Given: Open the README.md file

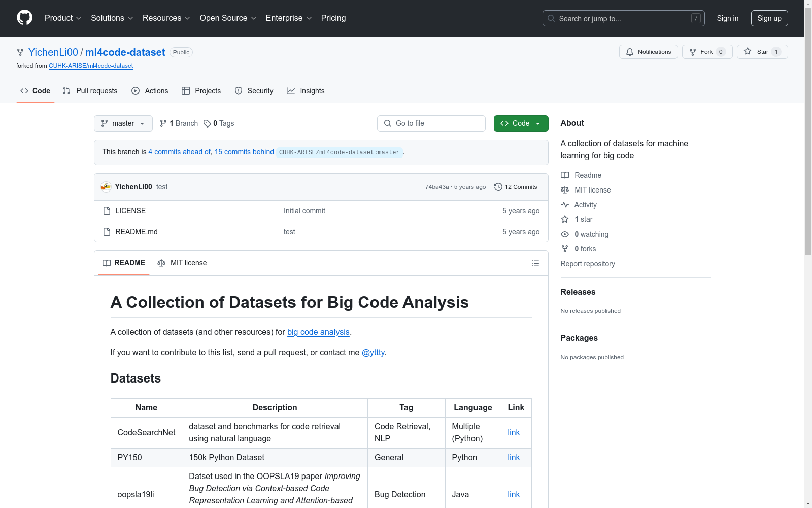Looking at the screenshot, I should (137, 232).
